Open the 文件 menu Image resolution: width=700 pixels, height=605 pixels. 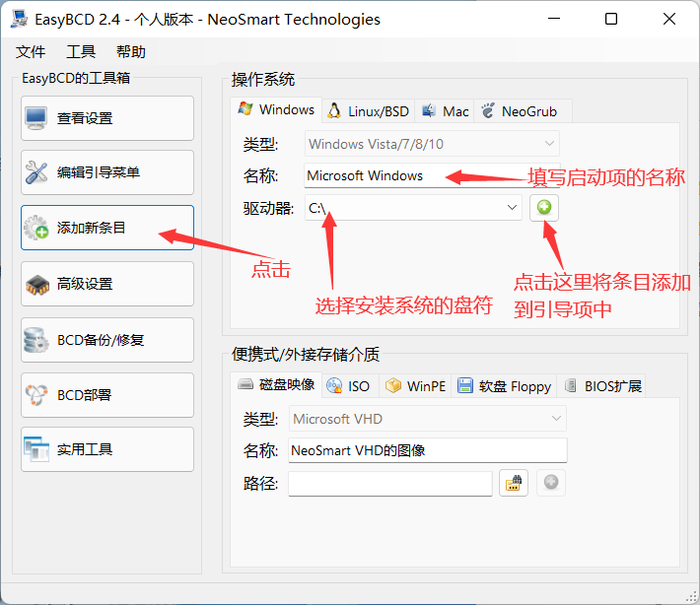[31, 52]
